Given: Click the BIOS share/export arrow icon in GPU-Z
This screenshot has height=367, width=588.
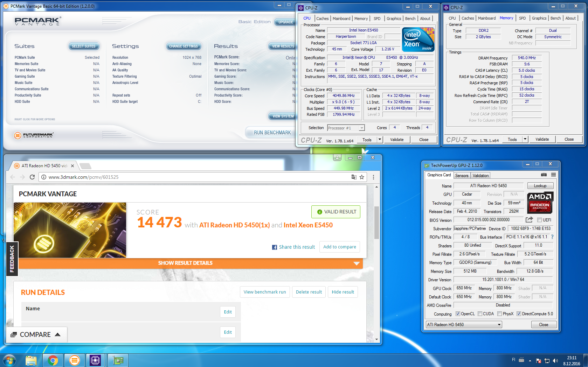Looking at the screenshot, I should 529,220.
